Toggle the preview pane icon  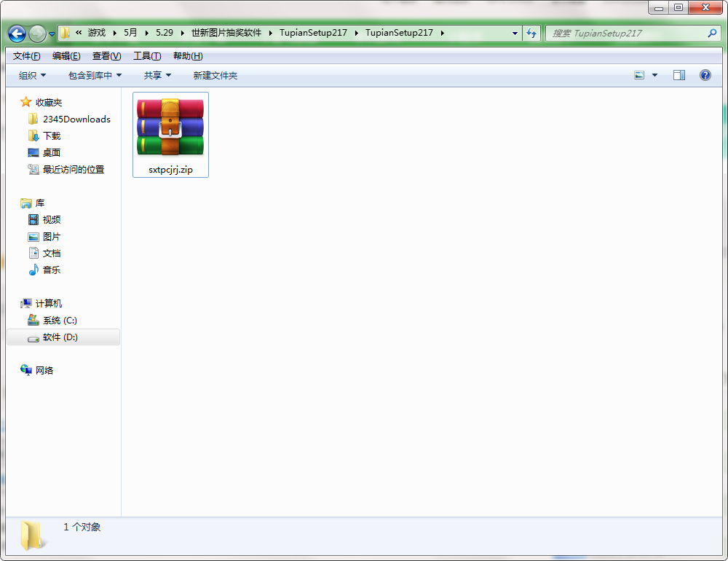(678, 75)
